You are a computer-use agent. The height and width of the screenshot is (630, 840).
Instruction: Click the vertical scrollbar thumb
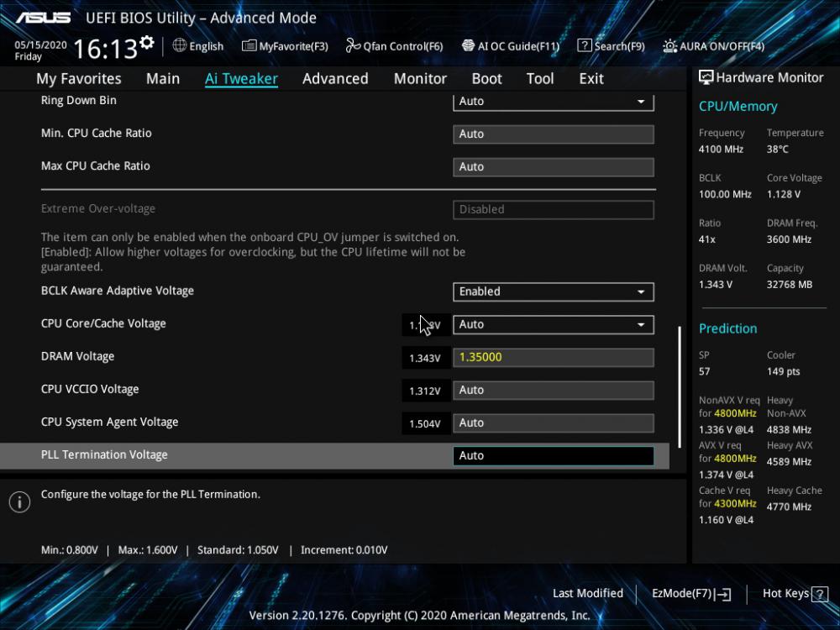click(680, 386)
